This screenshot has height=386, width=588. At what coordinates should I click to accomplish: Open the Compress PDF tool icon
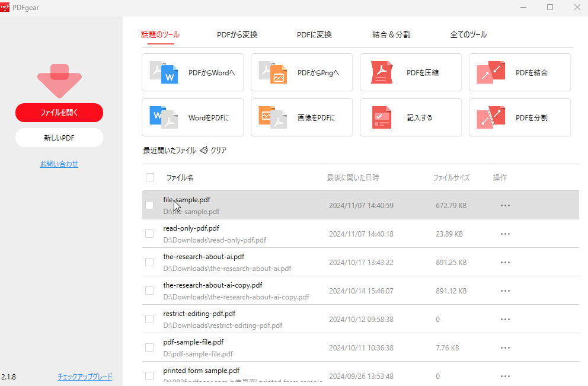click(382, 72)
